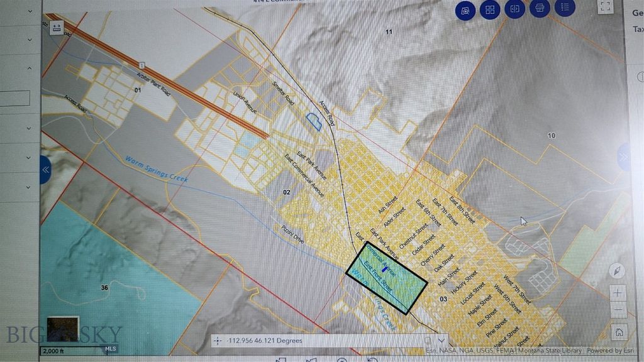Select the measure ruler tool
644x362 pixels.
(57, 28)
